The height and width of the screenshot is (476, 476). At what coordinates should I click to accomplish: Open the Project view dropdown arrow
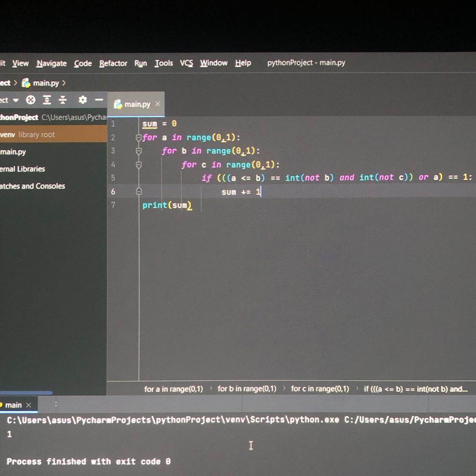[16, 100]
